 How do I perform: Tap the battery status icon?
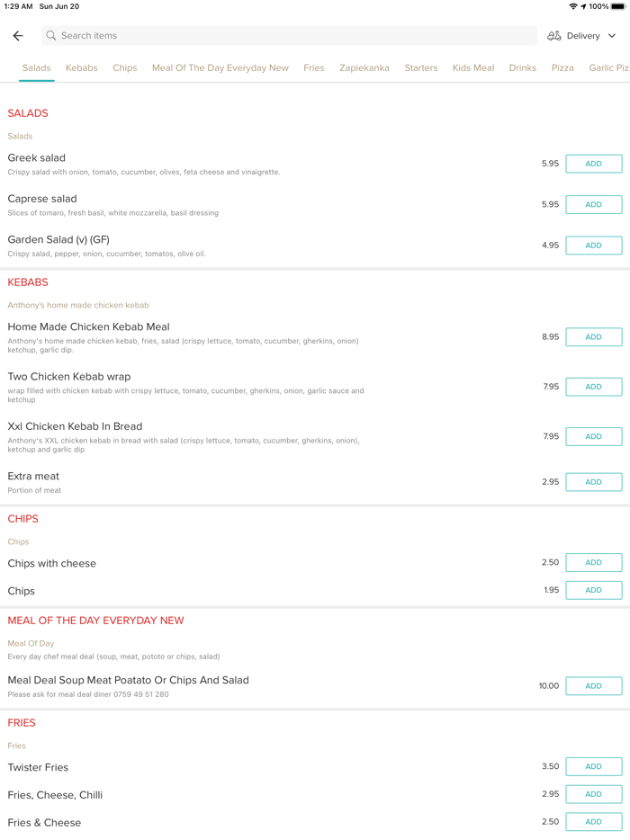pos(619,6)
